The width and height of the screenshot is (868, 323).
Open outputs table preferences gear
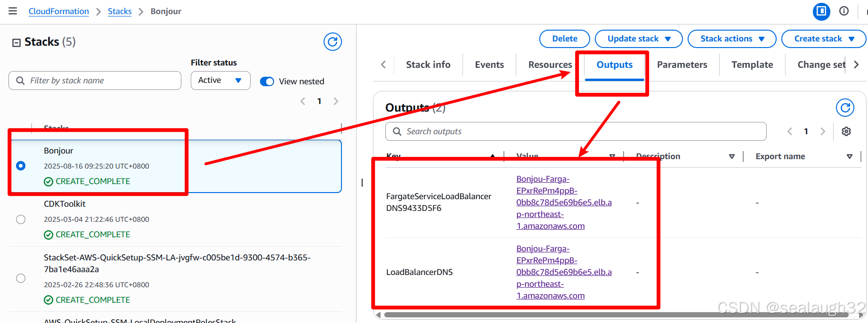tap(846, 131)
